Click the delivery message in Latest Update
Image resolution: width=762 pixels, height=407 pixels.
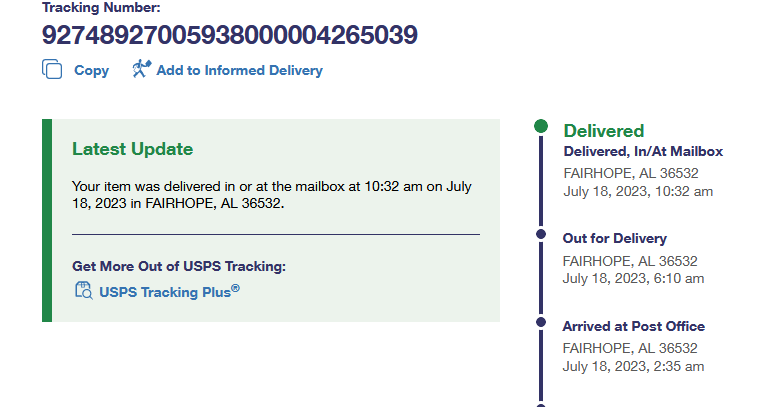click(x=272, y=195)
